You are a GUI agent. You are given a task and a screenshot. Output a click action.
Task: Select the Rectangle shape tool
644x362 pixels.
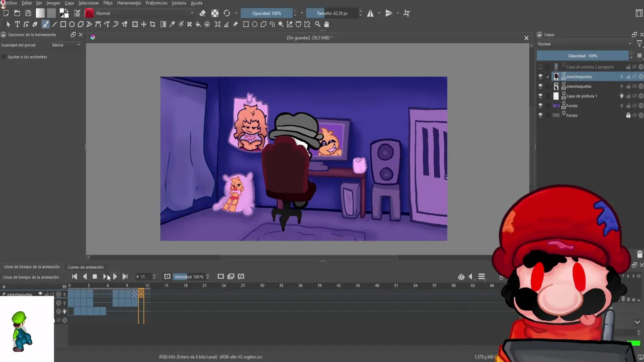(63, 24)
